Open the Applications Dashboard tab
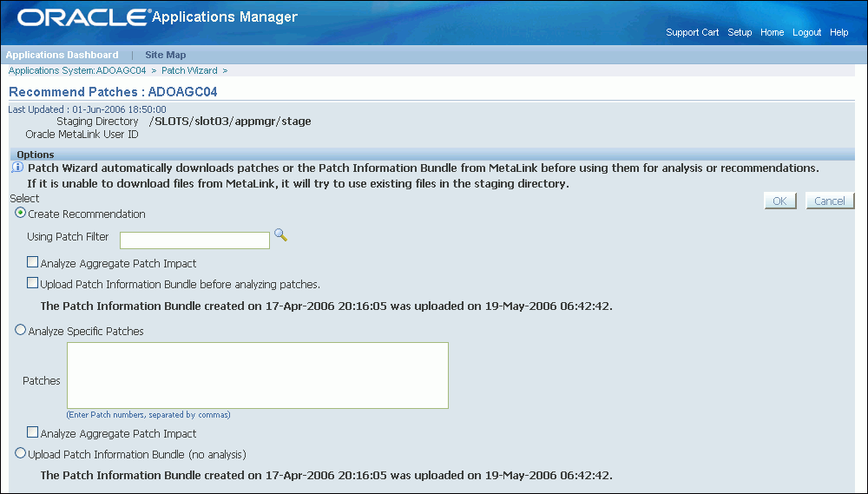 tap(62, 55)
